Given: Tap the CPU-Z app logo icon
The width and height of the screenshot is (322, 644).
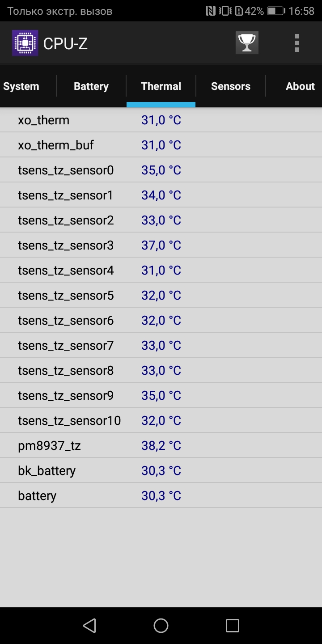Looking at the screenshot, I should click(25, 43).
